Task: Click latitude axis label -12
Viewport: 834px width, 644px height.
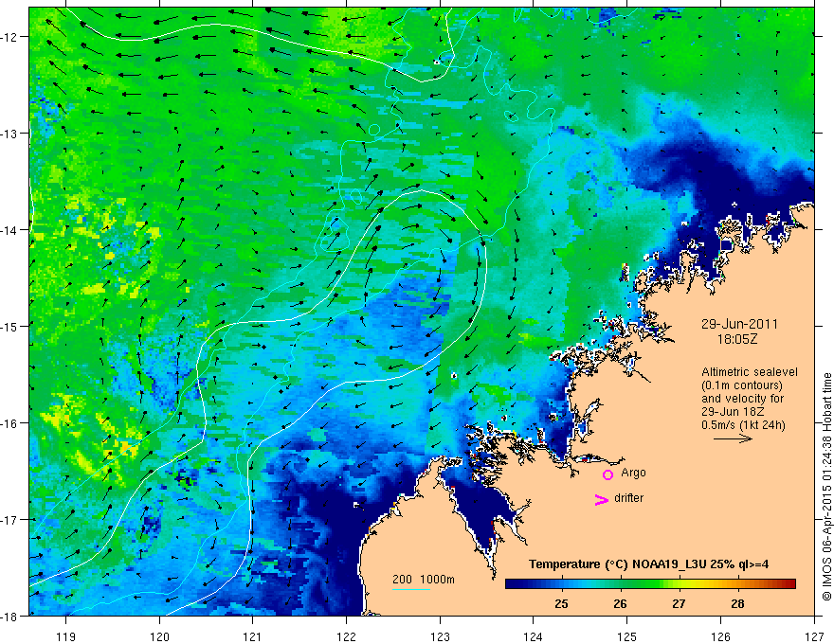Action: (x=9, y=37)
